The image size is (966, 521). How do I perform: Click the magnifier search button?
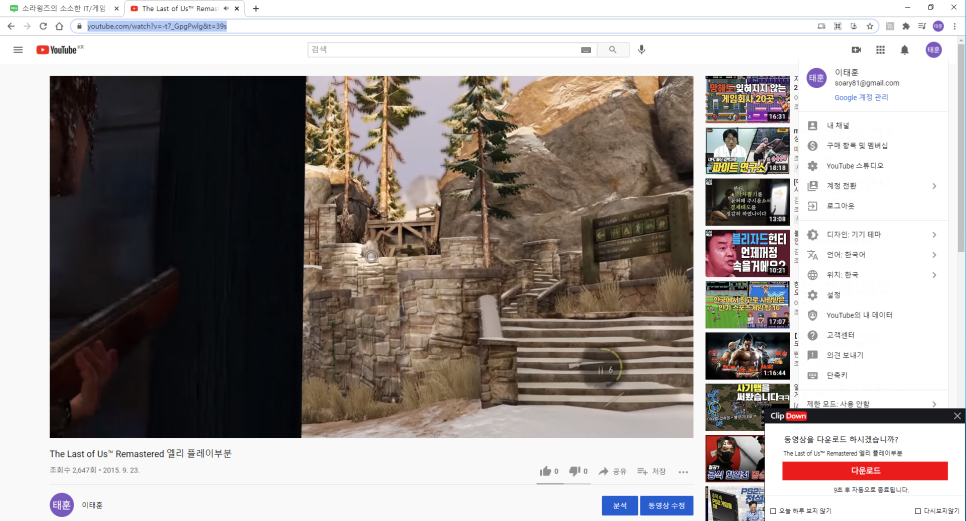[612, 50]
